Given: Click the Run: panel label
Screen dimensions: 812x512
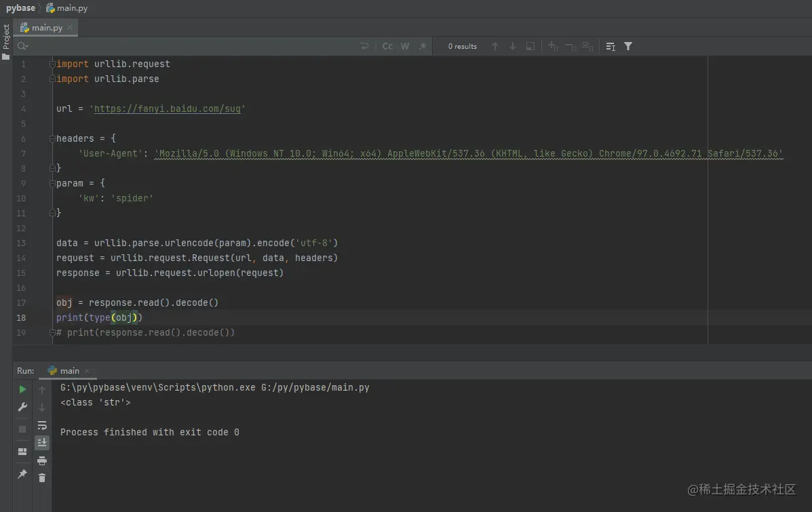Looking at the screenshot, I should [25, 371].
